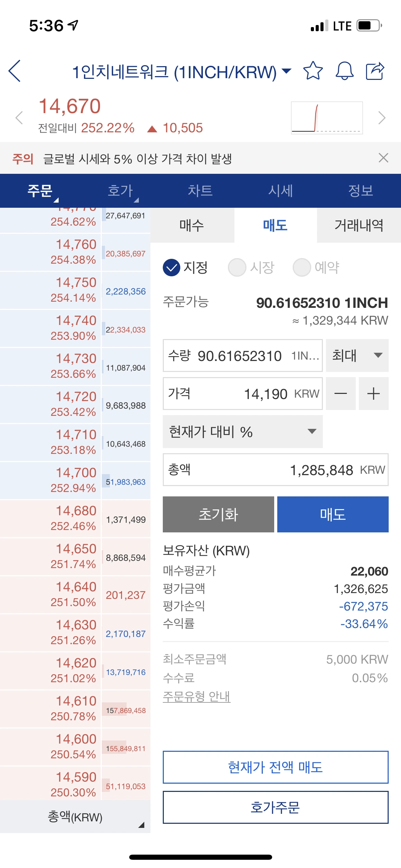Go to next coin with right chevron
401x868 pixels.
(x=382, y=118)
